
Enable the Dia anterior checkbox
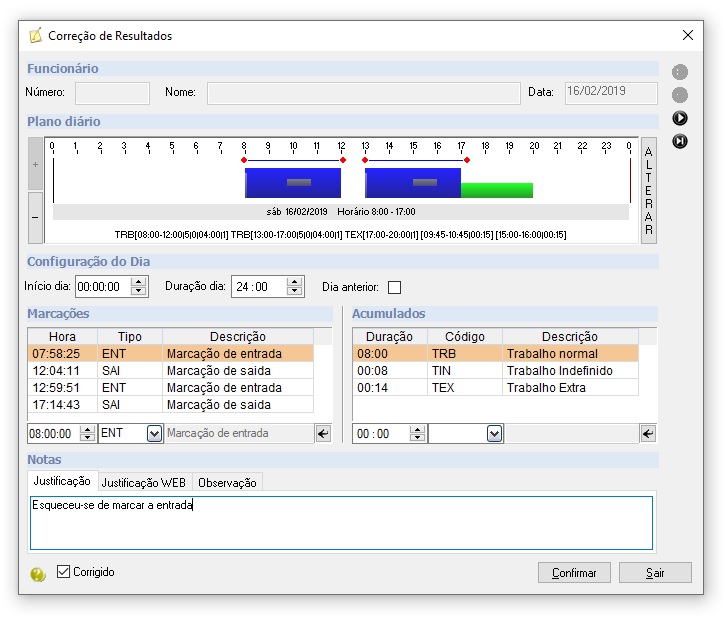pyautogui.click(x=394, y=287)
